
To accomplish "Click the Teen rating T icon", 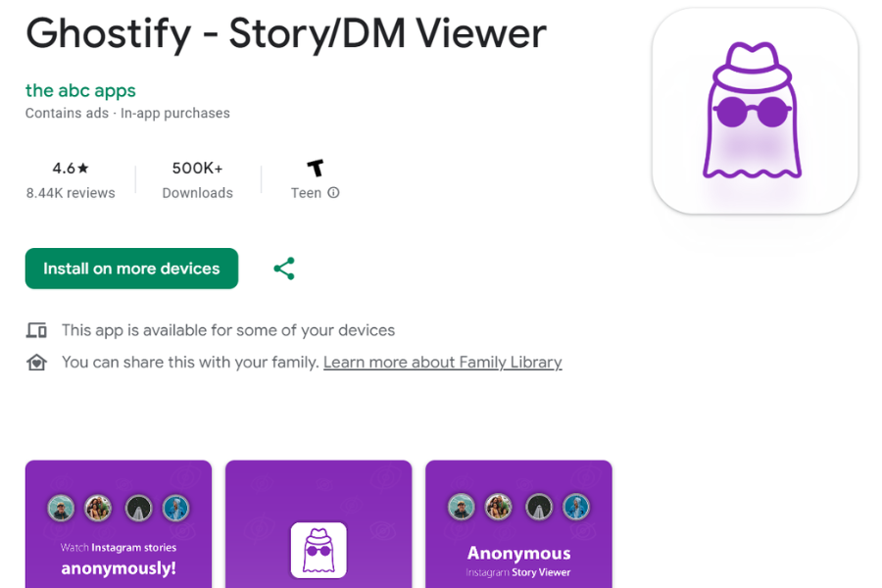I will (315, 168).
